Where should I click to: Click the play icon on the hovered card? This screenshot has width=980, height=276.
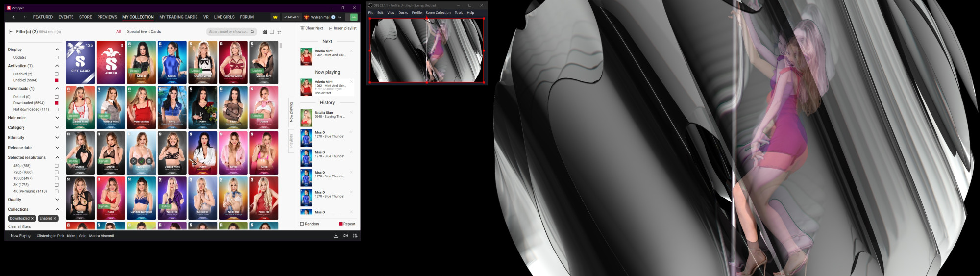pyautogui.click(x=134, y=161)
